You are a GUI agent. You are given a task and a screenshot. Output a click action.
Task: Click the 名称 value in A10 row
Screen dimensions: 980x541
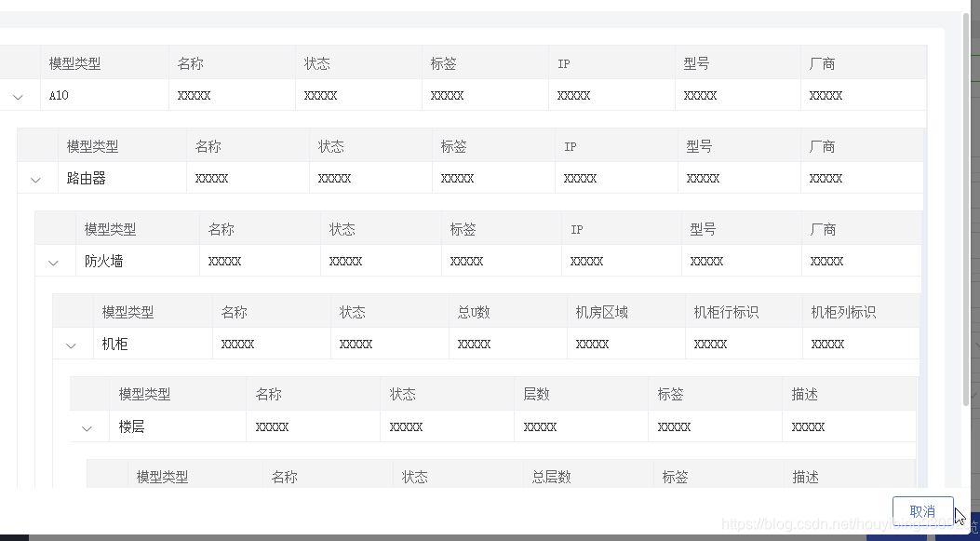(194, 96)
